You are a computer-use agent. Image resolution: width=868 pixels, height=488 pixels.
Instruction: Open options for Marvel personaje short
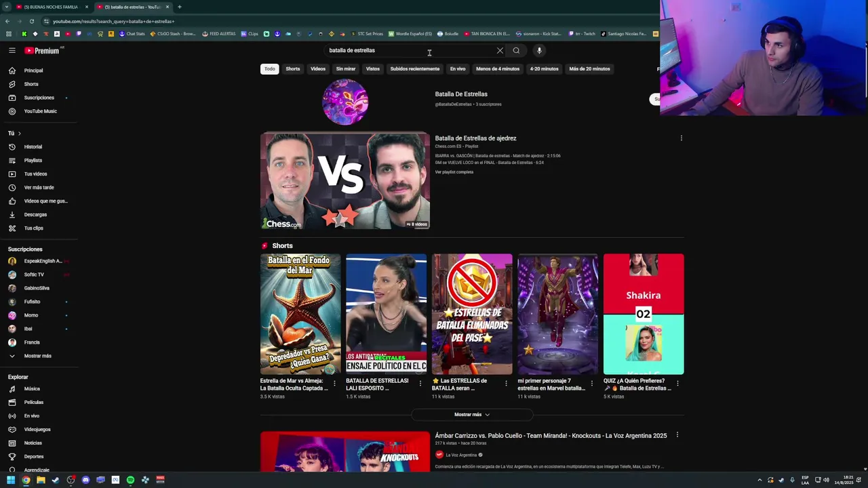click(591, 384)
